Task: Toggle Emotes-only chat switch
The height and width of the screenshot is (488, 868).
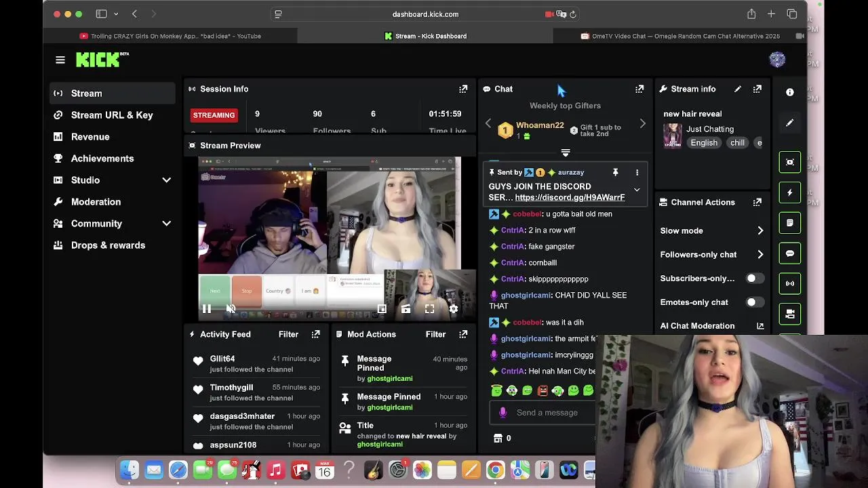Action: pos(755,302)
